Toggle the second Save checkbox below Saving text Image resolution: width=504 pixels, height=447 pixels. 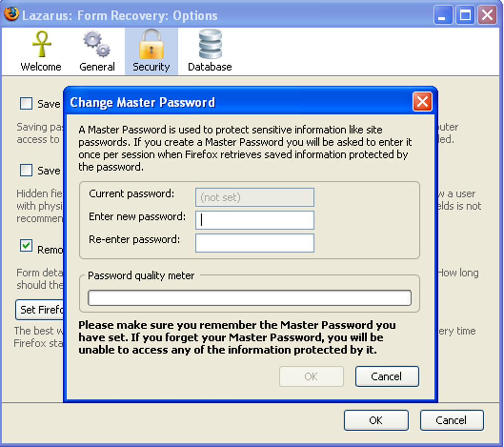(26, 170)
